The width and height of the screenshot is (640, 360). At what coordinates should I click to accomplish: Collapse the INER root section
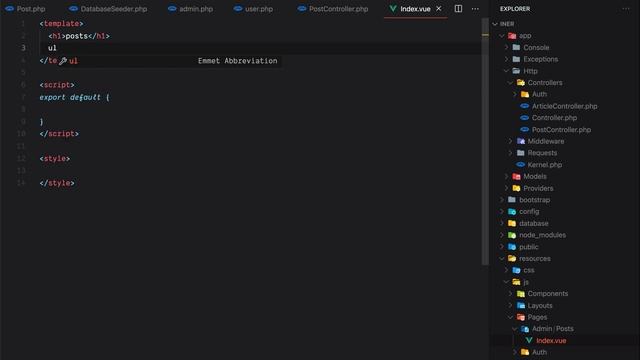[495, 24]
